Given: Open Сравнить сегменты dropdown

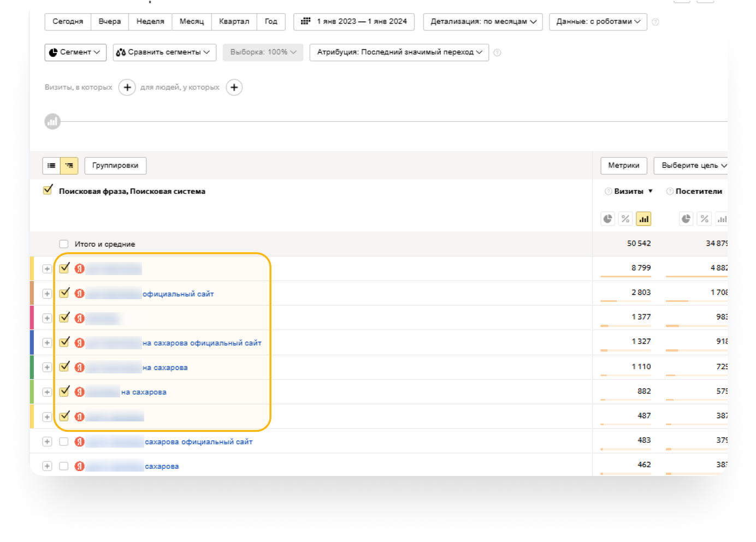Looking at the screenshot, I should coord(164,52).
